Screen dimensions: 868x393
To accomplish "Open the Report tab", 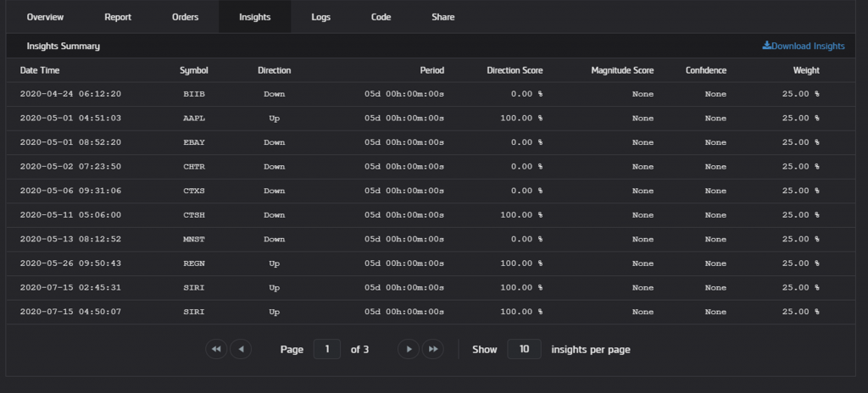I will pyautogui.click(x=118, y=17).
